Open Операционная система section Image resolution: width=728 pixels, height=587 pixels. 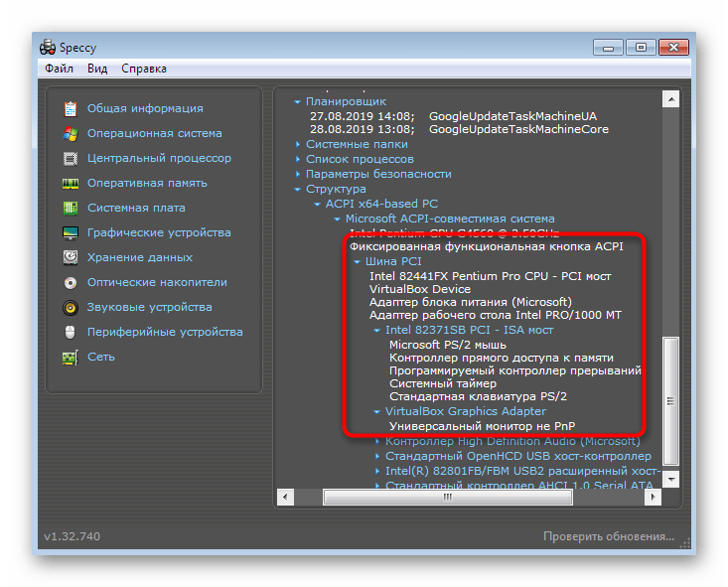tap(155, 134)
